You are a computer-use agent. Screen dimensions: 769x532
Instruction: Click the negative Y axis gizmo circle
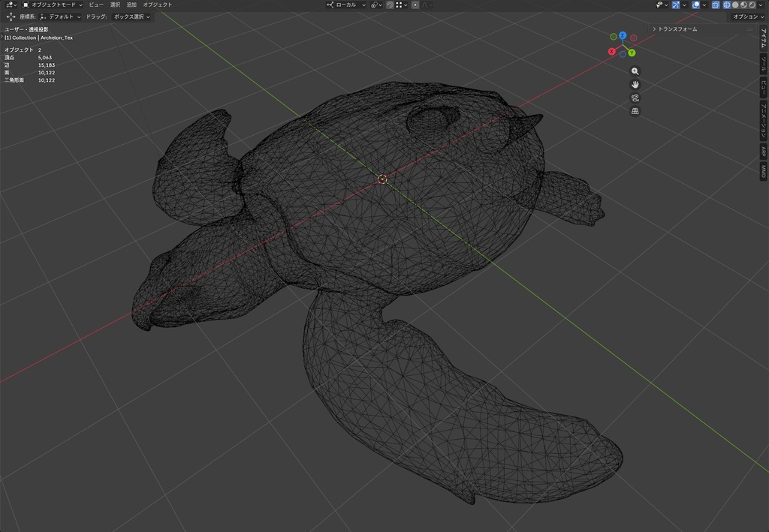tap(614, 37)
